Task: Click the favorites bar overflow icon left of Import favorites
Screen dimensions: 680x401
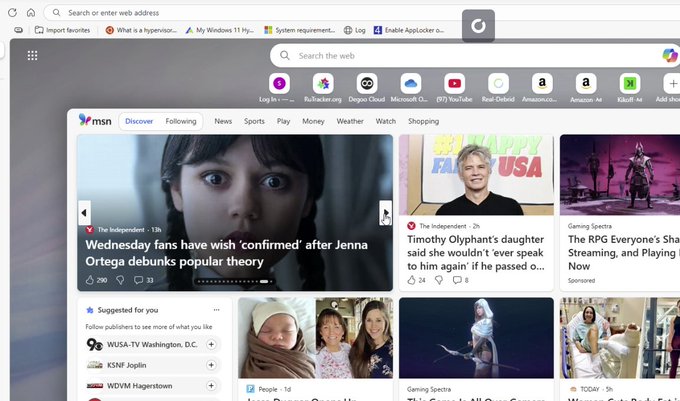Action: point(18,30)
